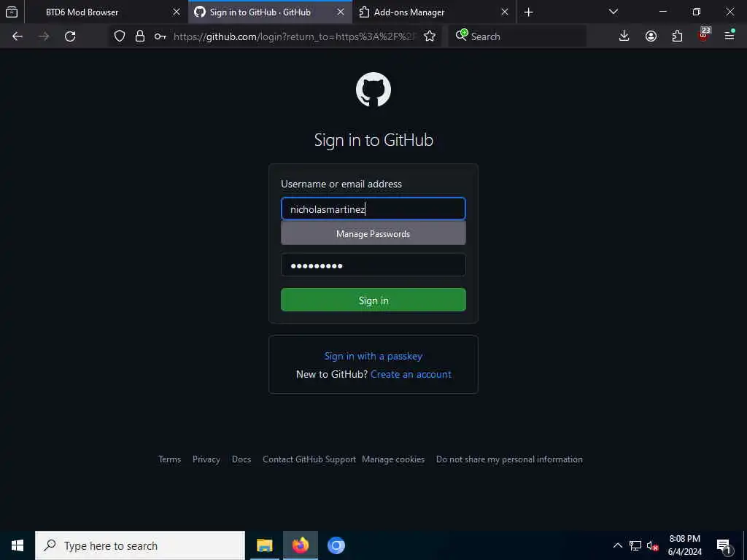747x560 pixels.
Task: Open the Downloads panel
Action: click(624, 36)
